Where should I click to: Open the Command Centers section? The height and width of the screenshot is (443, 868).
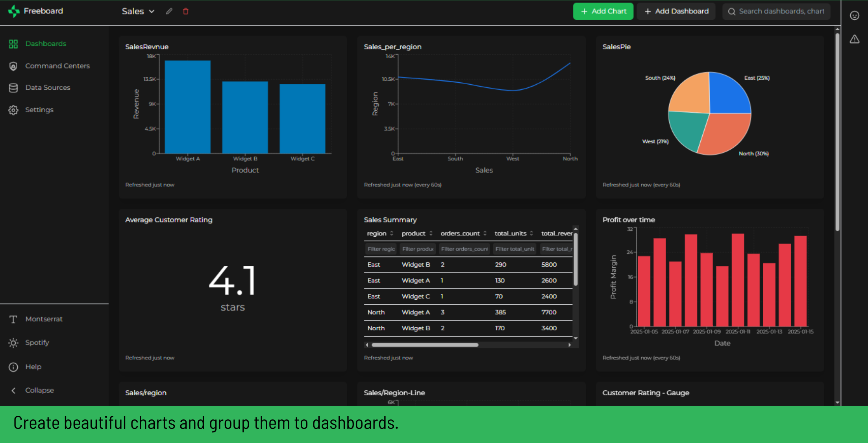pyautogui.click(x=57, y=66)
